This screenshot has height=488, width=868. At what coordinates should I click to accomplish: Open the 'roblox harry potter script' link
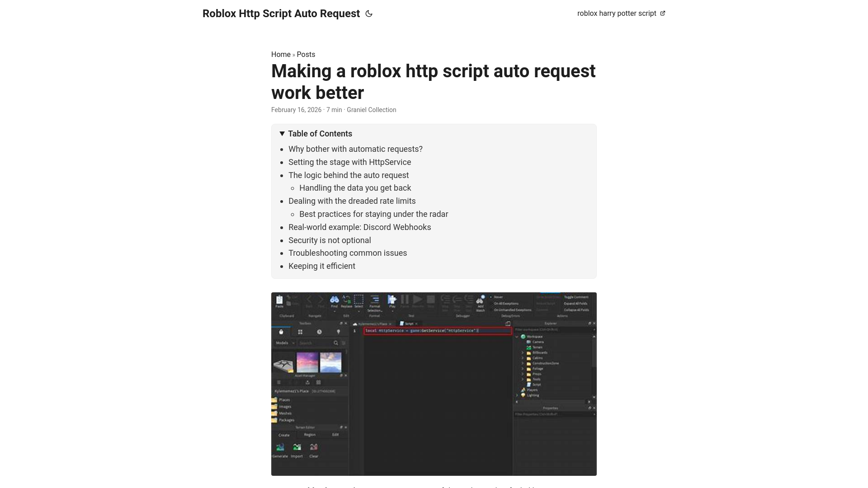click(x=621, y=14)
